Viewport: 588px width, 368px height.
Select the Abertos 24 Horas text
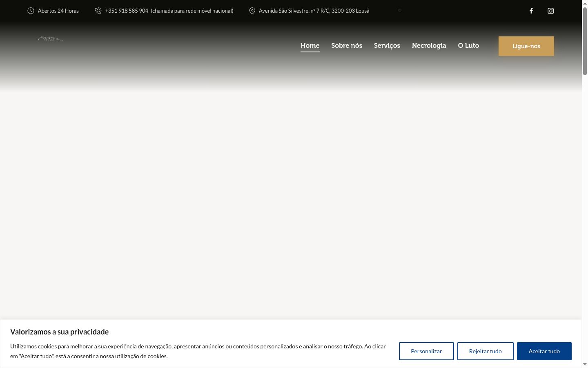pyautogui.click(x=58, y=11)
